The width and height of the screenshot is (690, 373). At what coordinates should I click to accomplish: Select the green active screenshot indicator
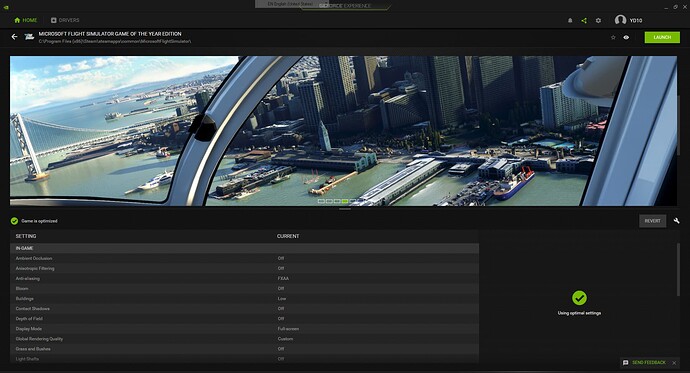coord(345,201)
